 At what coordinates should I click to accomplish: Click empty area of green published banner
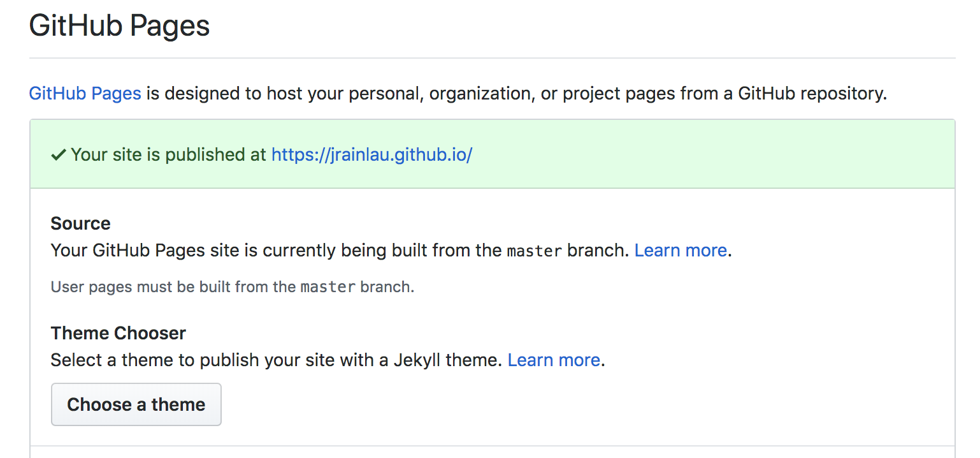tap(701, 155)
